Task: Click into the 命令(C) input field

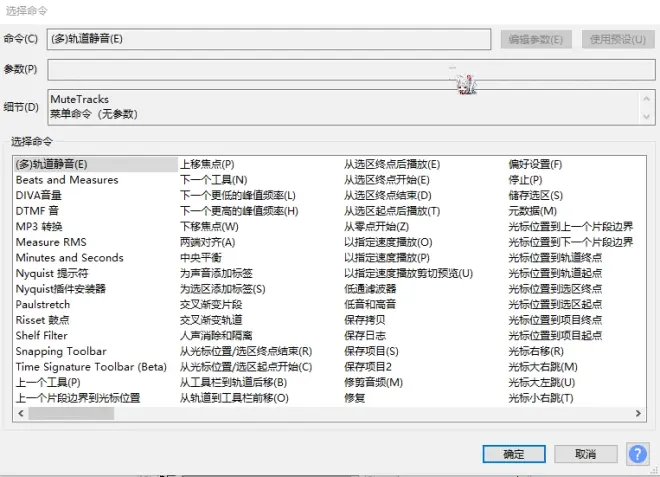Action: click(269, 39)
